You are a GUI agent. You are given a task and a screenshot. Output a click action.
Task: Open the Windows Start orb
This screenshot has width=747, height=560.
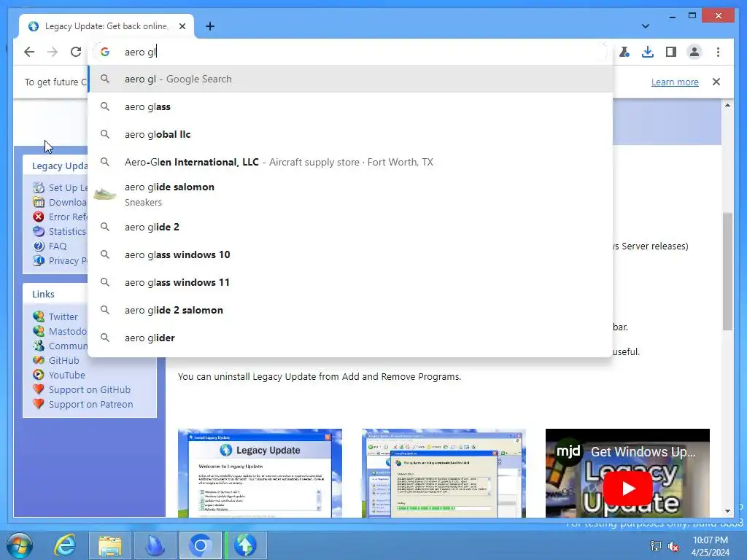[20, 545]
